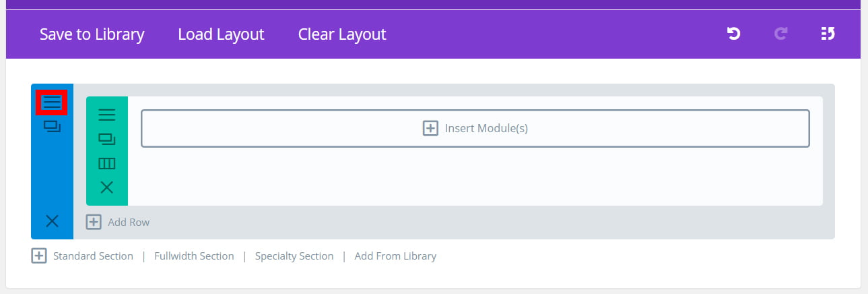Undo the last builder action
This screenshot has height=294, width=868.
pos(734,34)
